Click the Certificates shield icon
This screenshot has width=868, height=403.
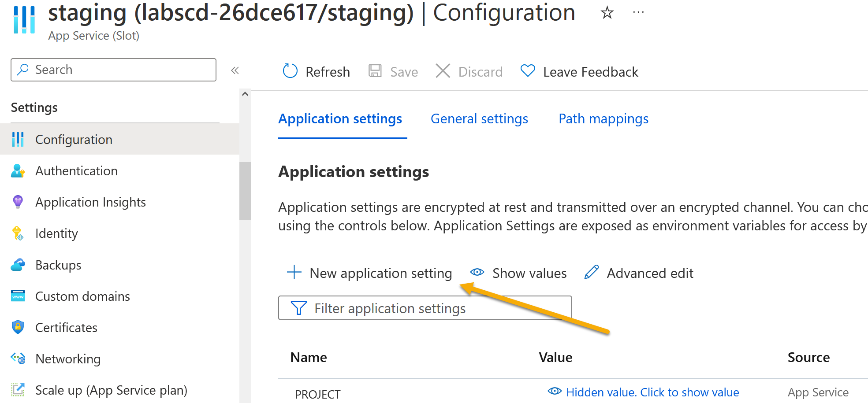tap(18, 327)
